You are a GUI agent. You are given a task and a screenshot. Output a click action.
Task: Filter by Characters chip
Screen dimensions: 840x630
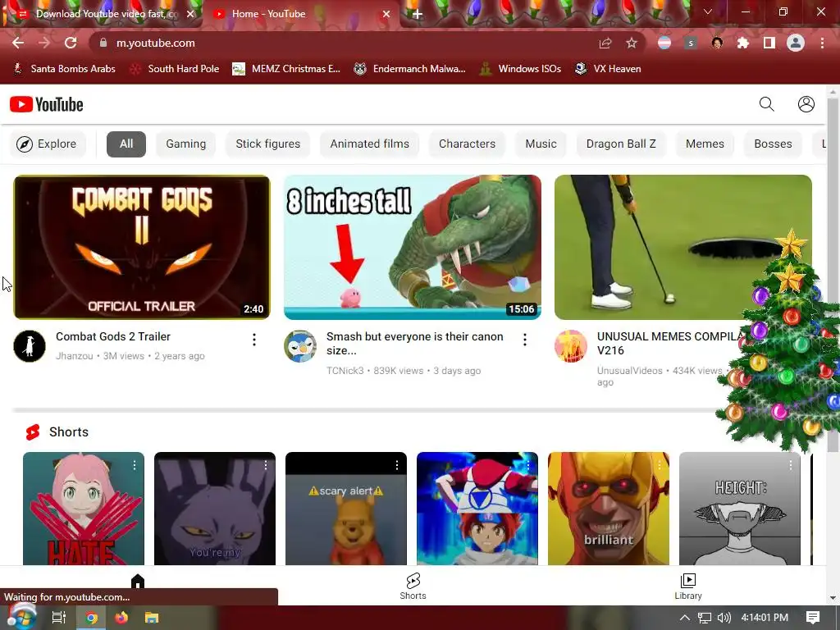click(467, 144)
